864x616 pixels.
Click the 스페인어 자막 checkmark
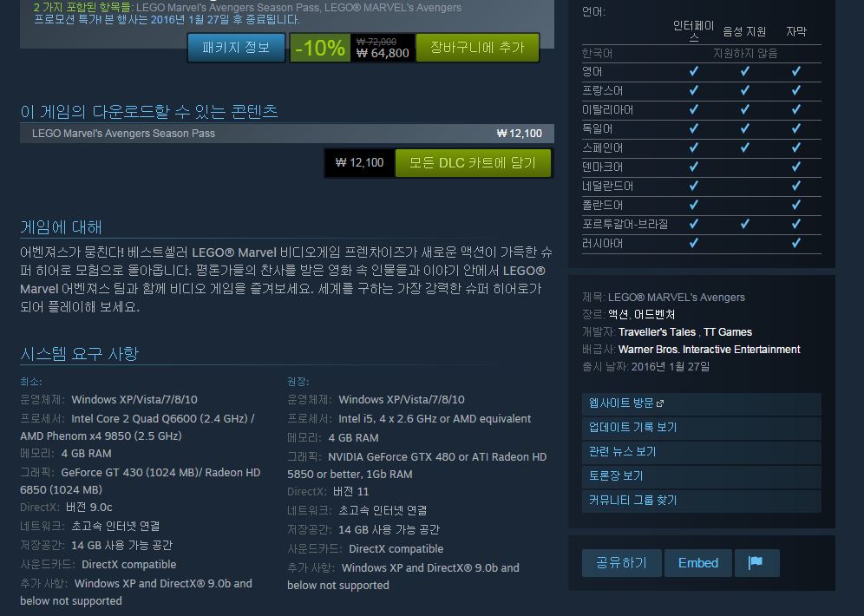pyautogui.click(x=796, y=147)
